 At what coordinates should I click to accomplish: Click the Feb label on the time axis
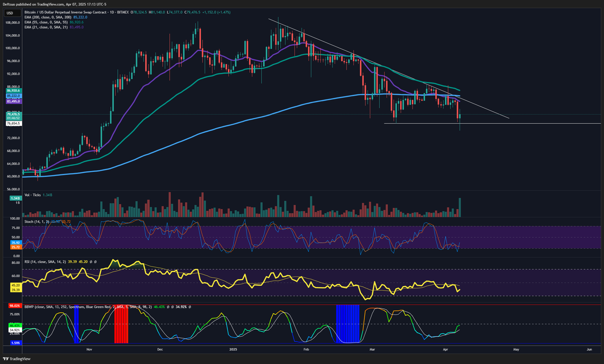point(306,348)
